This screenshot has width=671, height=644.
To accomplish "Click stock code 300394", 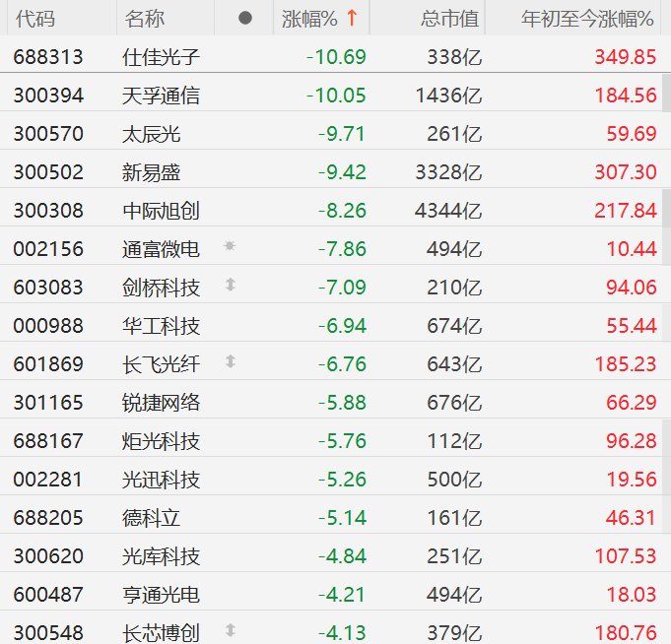I will point(48,96).
